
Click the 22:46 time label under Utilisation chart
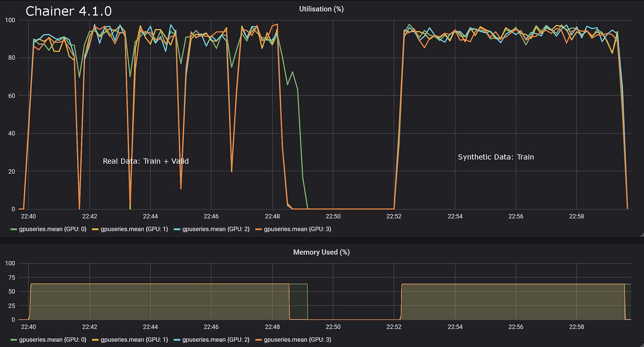(211, 216)
